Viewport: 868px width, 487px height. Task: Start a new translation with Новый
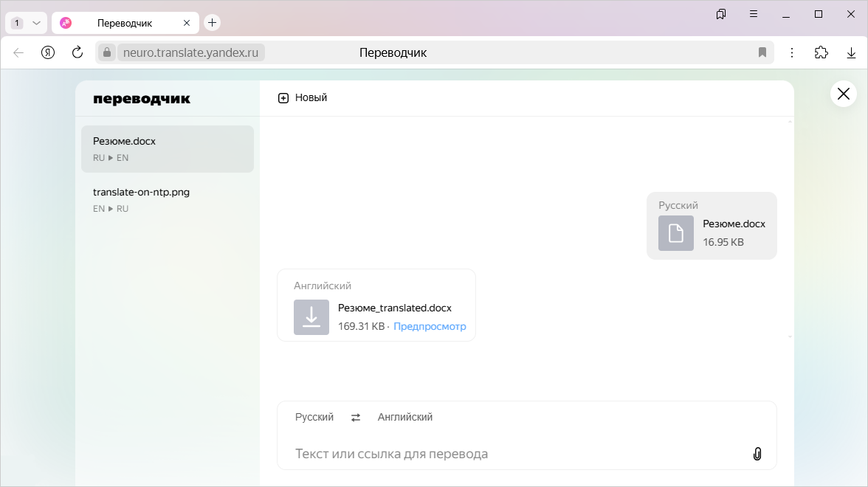(x=303, y=98)
